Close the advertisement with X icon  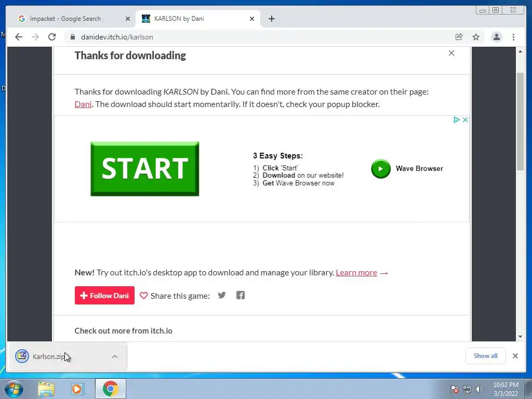click(465, 120)
